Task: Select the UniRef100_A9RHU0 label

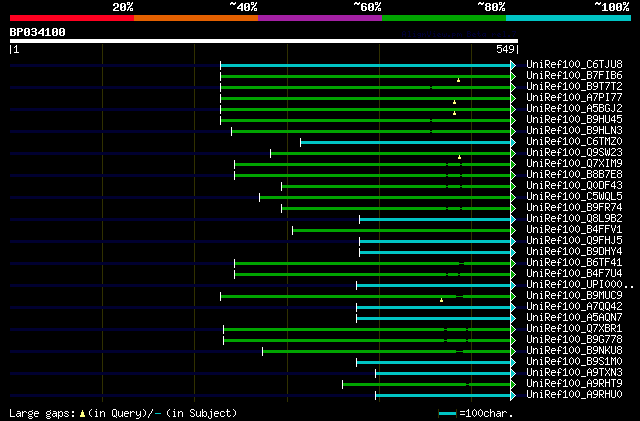Action: tap(574, 395)
